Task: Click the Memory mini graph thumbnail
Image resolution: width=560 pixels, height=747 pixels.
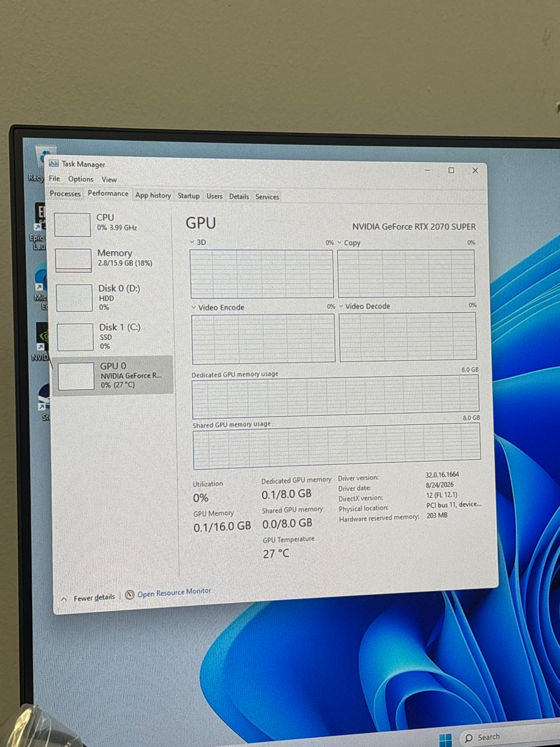Action: click(x=73, y=260)
